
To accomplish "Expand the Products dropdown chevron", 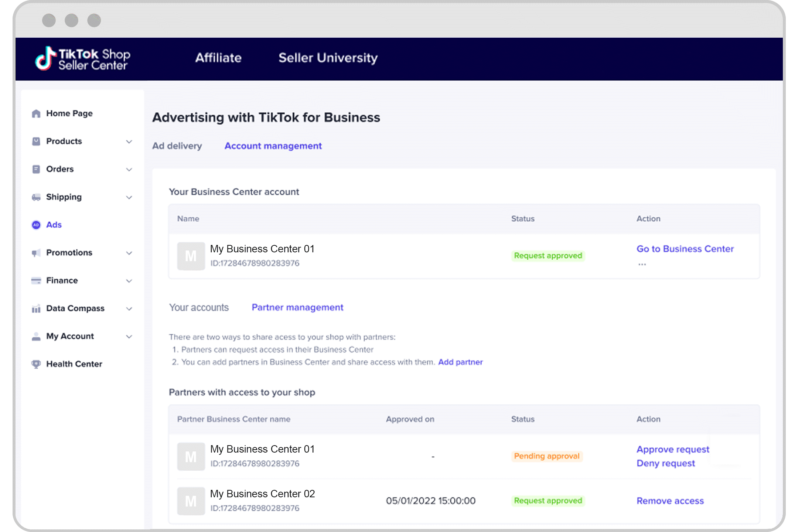I will point(129,141).
